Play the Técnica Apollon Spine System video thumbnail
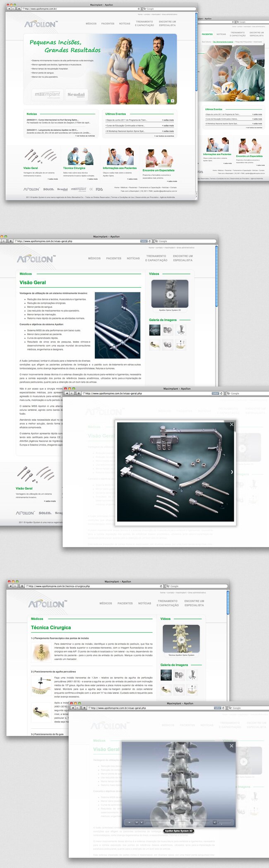 click(181, 639)
